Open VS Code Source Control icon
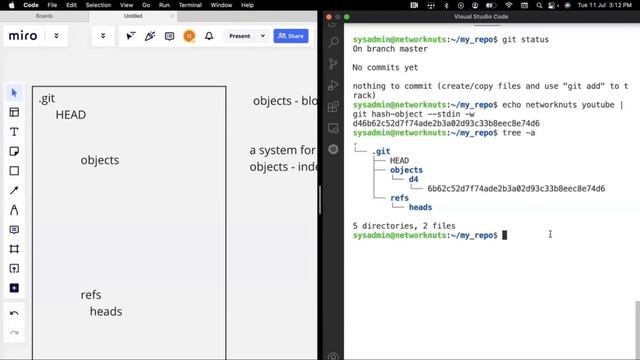640x360 pixels. 333,64
